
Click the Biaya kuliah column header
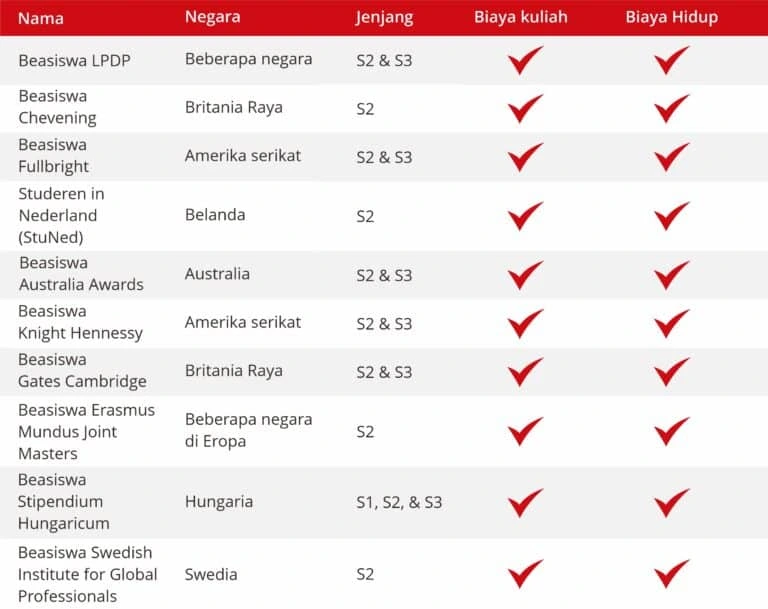pos(524,17)
